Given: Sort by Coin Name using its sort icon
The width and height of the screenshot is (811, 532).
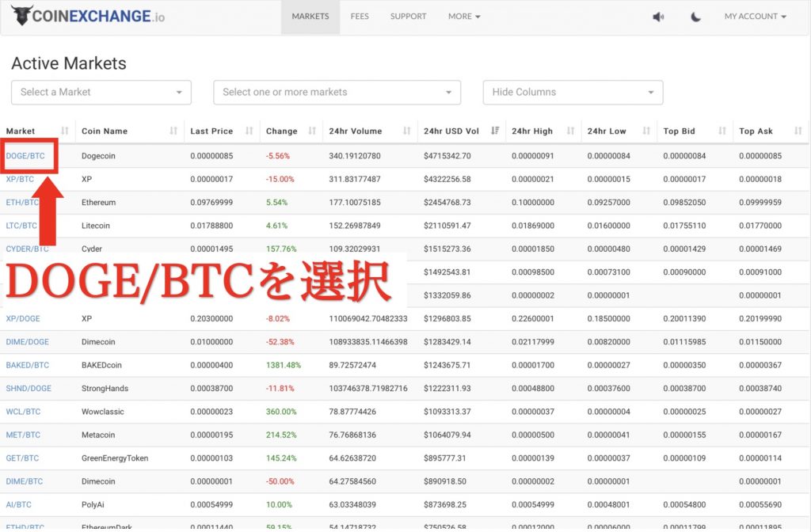Looking at the screenshot, I should [173, 131].
